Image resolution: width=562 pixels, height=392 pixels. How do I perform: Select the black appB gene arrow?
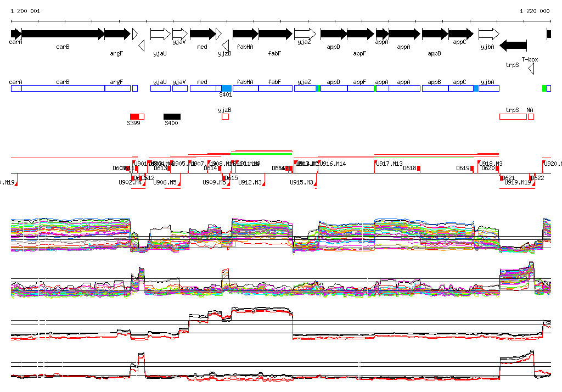pyautogui.click(x=435, y=34)
